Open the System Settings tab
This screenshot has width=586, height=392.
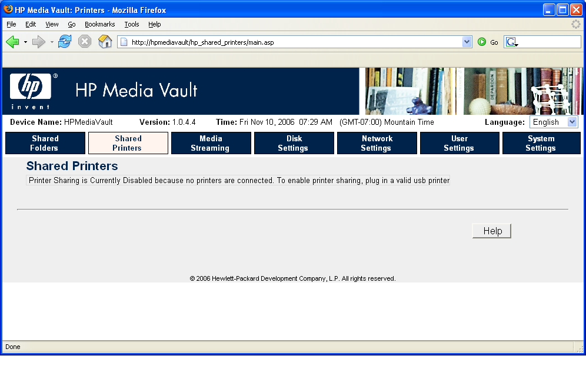tap(541, 143)
